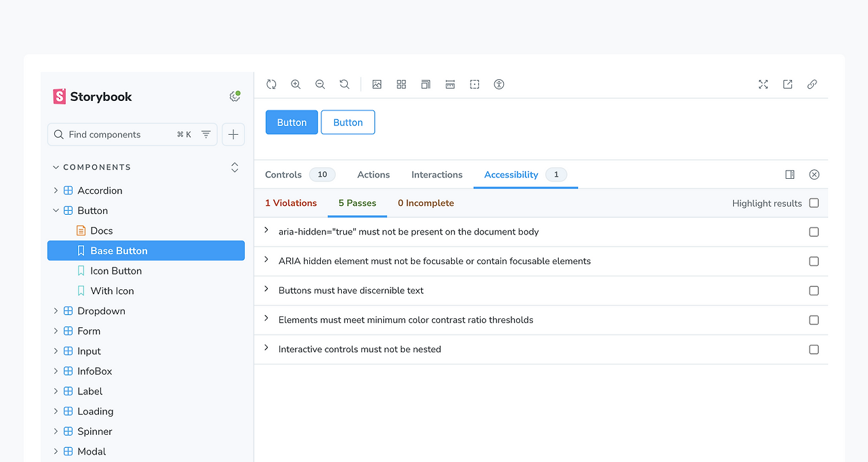Open the Interactions tab

(437, 174)
